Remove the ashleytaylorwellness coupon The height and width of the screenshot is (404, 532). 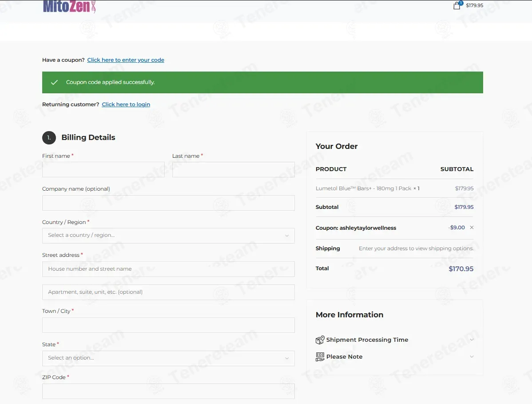(472, 228)
